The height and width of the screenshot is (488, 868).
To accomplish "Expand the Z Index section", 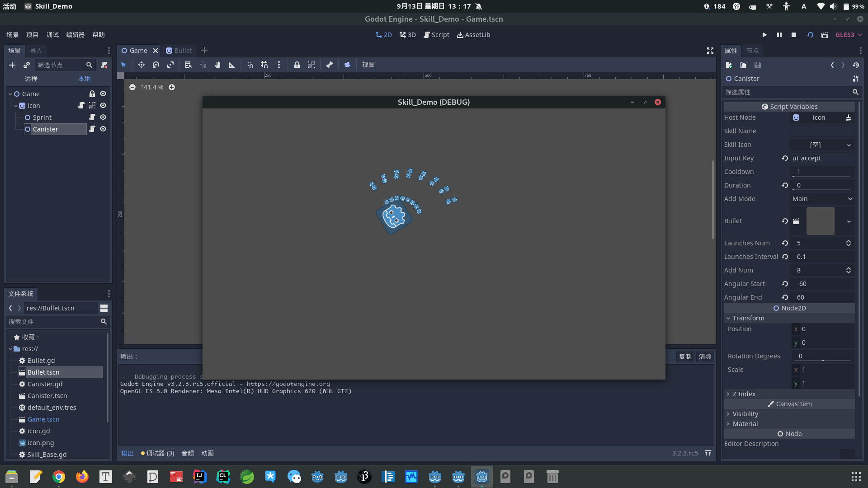I will pyautogui.click(x=744, y=394).
